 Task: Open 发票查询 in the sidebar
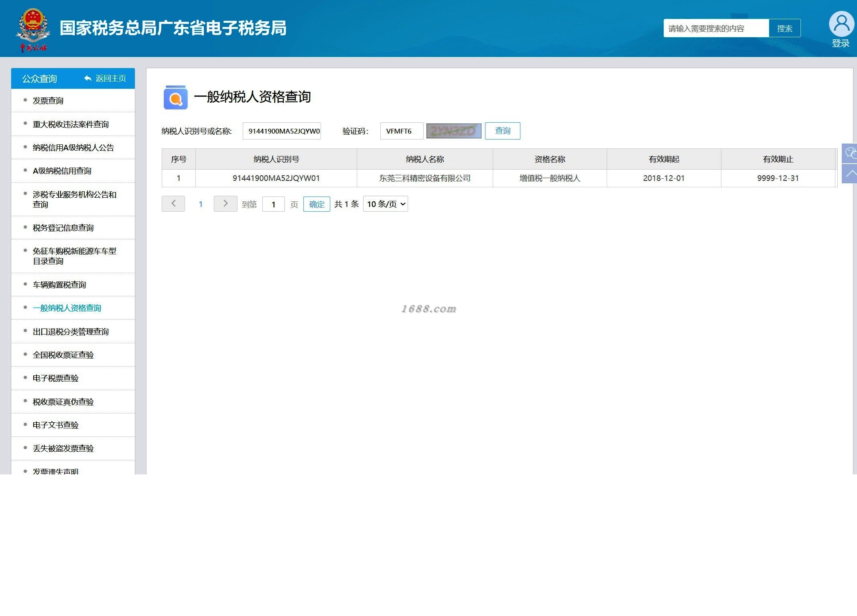(x=48, y=101)
